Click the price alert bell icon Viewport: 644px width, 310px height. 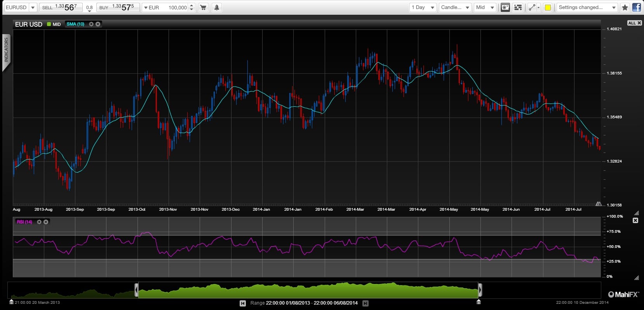[217, 7]
